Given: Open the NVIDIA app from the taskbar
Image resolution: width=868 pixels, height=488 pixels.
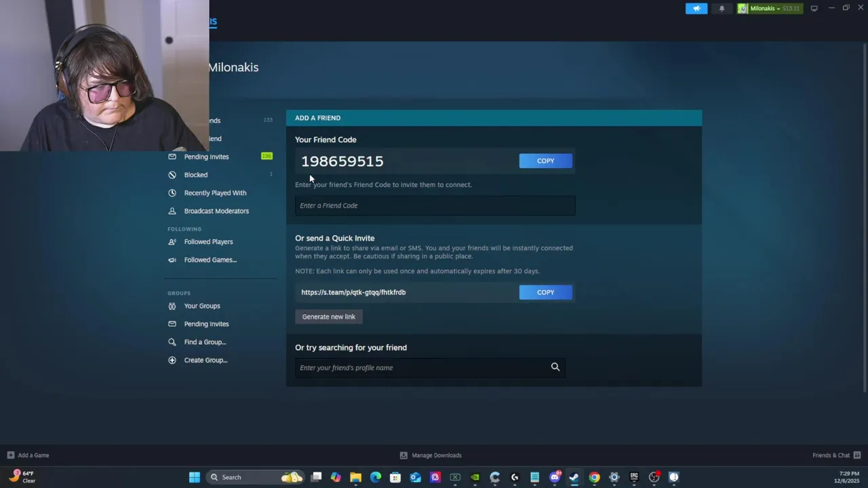Looking at the screenshot, I should (475, 477).
